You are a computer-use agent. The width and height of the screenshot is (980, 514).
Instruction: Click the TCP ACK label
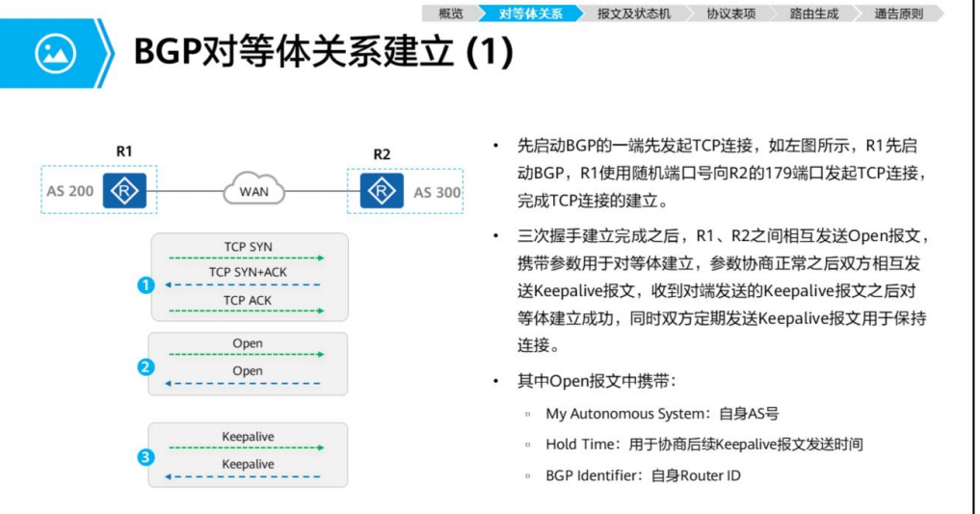[x=248, y=300]
